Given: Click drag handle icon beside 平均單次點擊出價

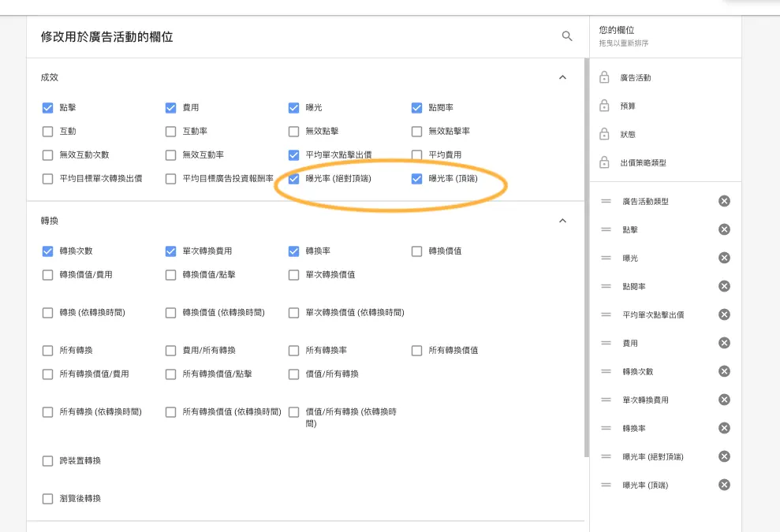Looking at the screenshot, I should point(606,314).
